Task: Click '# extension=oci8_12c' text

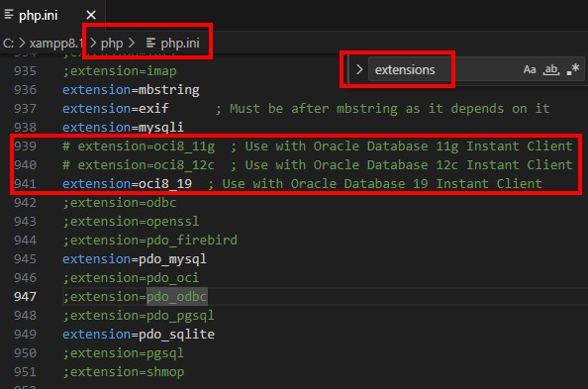Action: pos(139,165)
